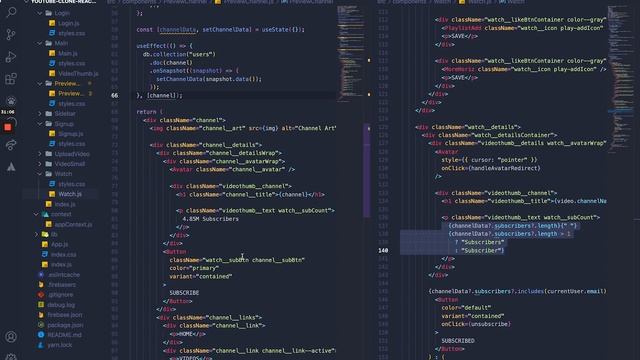Open the Source Control view

click(x=11, y=35)
